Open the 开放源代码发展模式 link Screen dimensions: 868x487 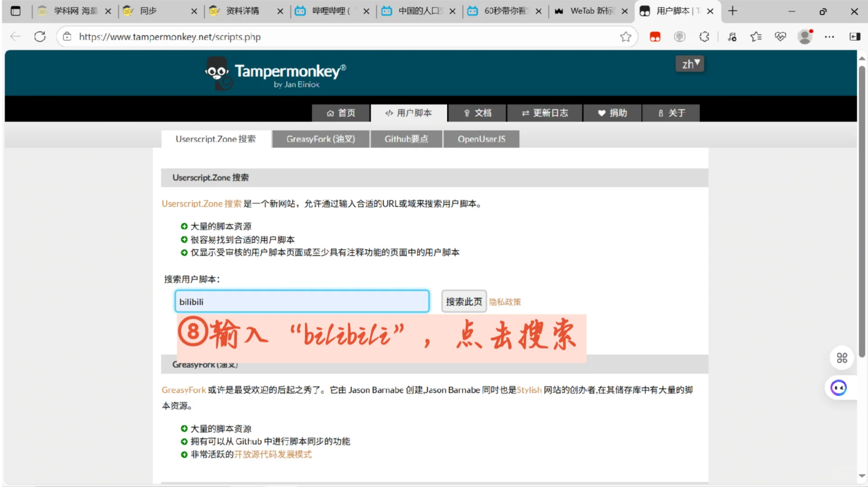(272, 455)
